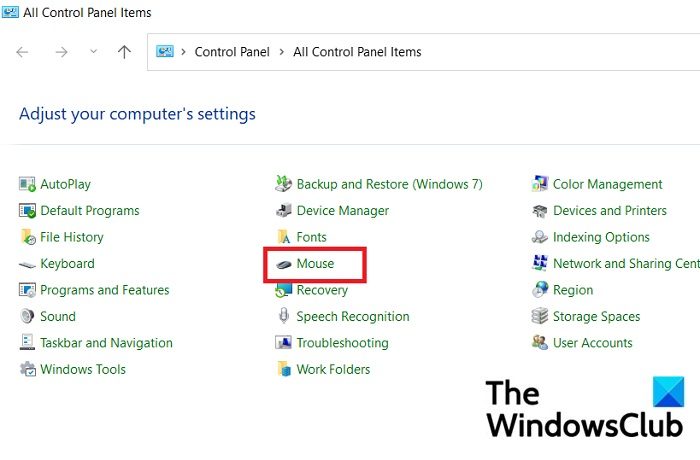700x460 pixels.
Task: Open the AutoPlay icon
Action: coord(27,184)
